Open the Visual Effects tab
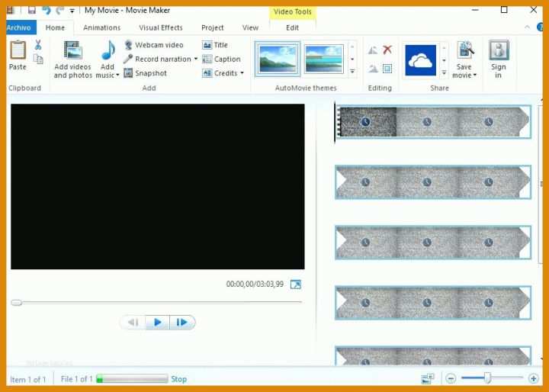Image resolution: width=549 pixels, height=392 pixels. click(x=161, y=27)
